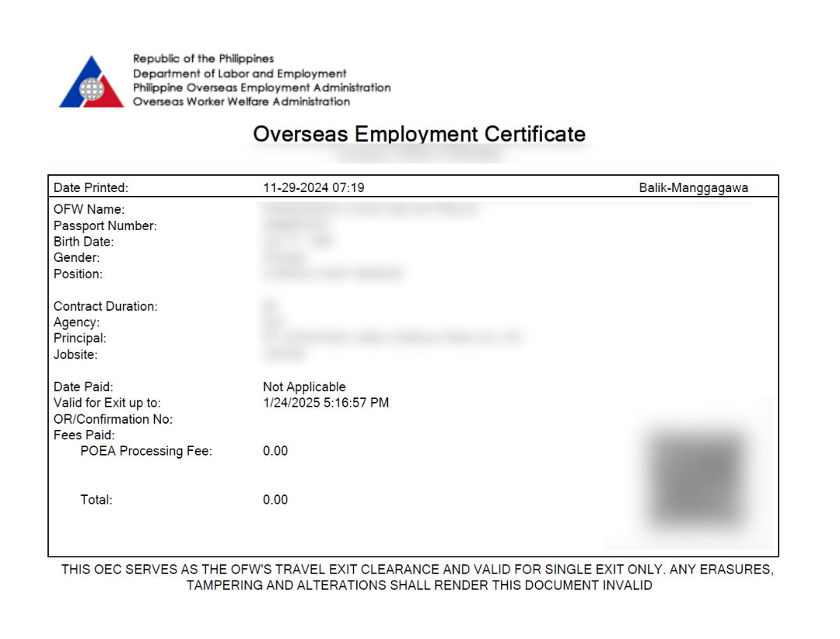The image size is (840, 639).
Task: Select the Department of Labor and Employment text
Action: 239,73
